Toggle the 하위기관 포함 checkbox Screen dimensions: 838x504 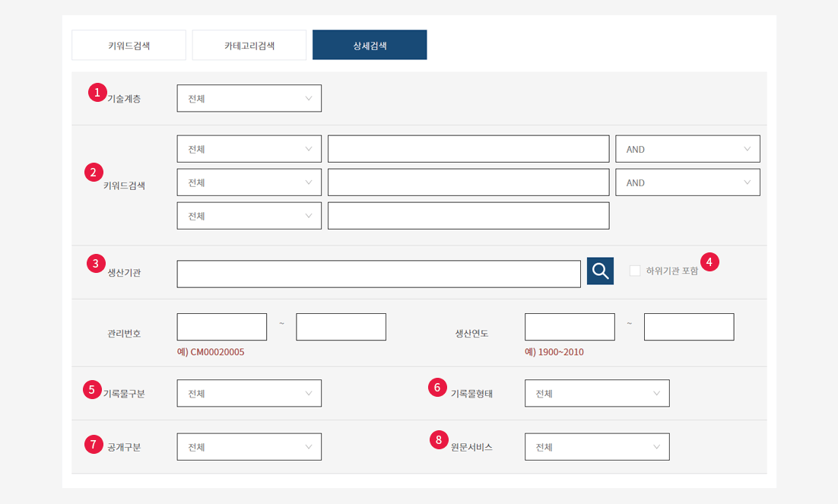[x=635, y=271]
